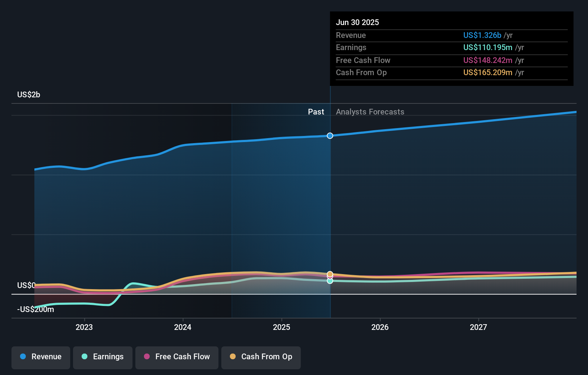Toggle the Earnings legend button
The height and width of the screenshot is (375, 588).
pos(103,357)
